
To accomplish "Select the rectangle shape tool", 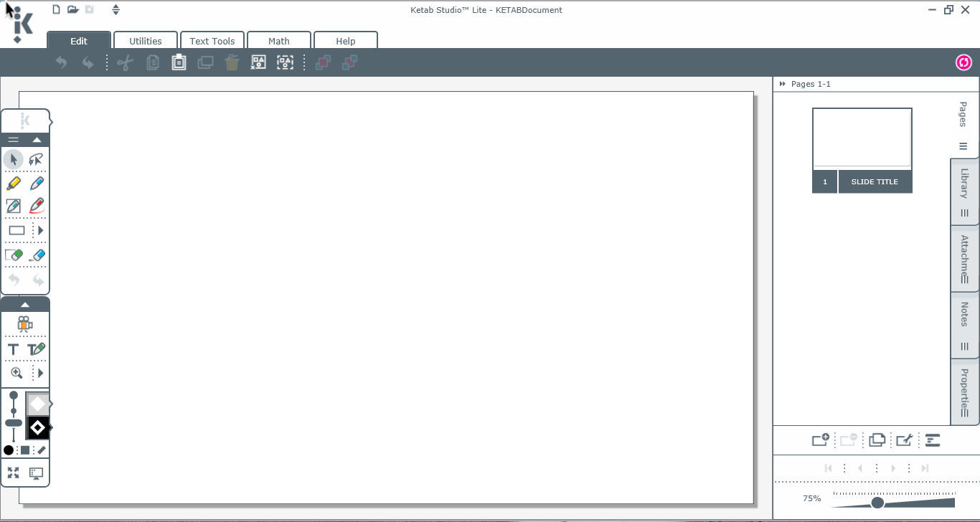I will (x=17, y=230).
